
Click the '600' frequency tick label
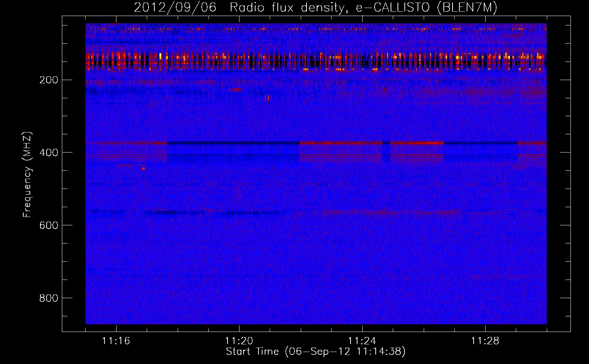[x=48, y=225]
